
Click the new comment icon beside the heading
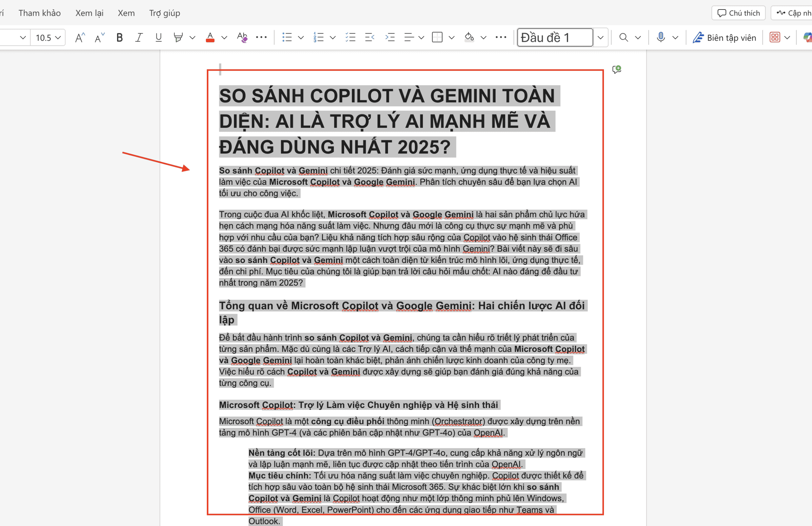coord(617,69)
